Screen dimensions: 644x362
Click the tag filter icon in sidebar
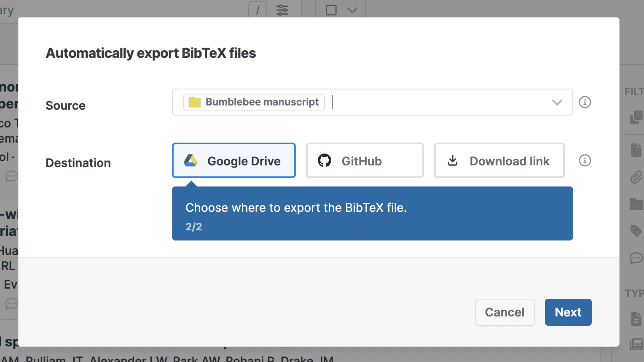(x=636, y=231)
